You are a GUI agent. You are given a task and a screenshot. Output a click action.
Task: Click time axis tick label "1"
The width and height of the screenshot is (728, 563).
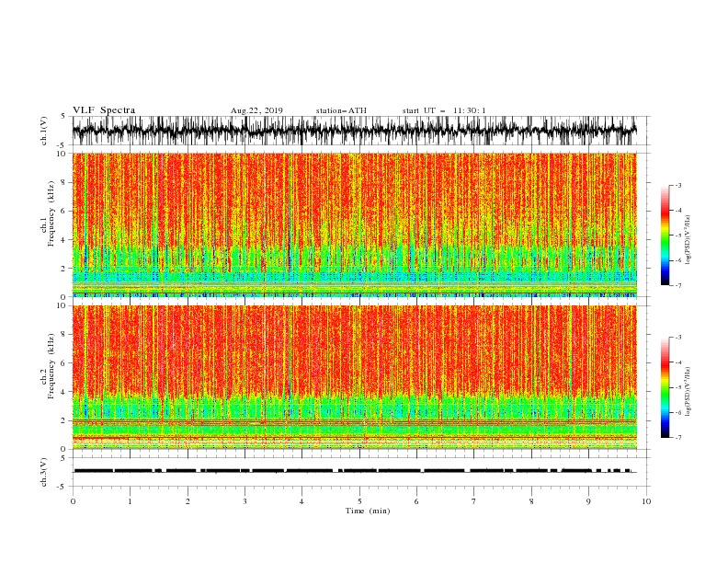coord(130,501)
